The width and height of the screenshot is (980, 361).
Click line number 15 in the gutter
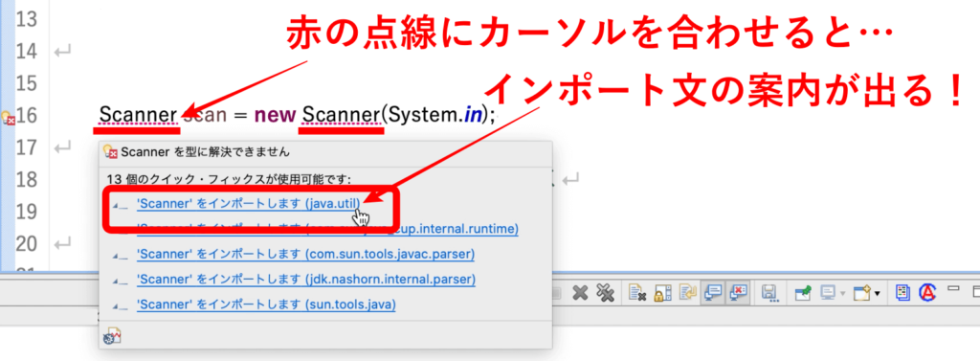tap(26, 84)
